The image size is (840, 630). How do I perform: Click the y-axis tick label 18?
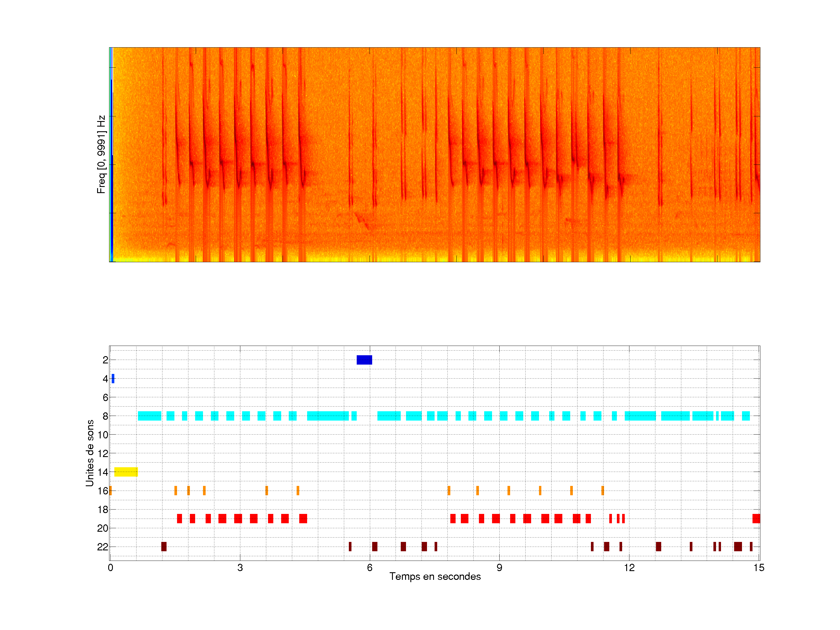(x=103, y=510)
